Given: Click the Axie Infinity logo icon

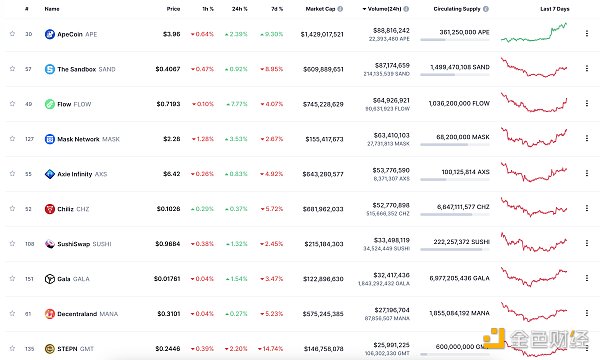Looking at the screenshot, I should pos(50,174).
